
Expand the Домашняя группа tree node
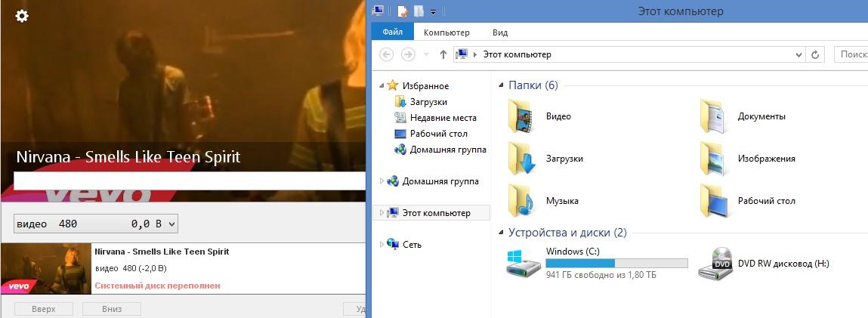click(x=381, y=181)
